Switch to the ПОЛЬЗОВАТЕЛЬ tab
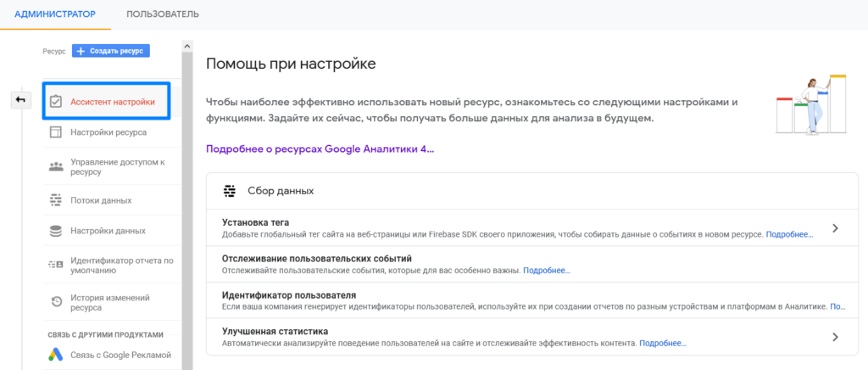The image size is (868, 370). tap(163, 14)
